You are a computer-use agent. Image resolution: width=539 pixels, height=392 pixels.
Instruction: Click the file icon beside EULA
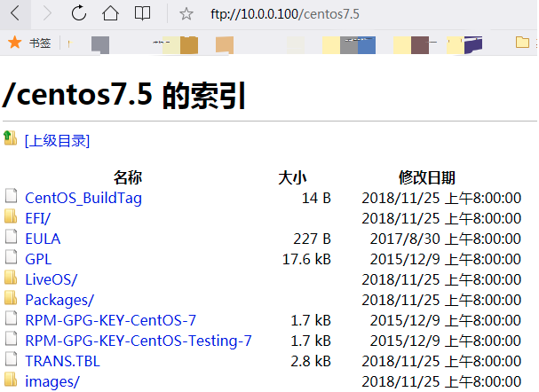[11, 237]
